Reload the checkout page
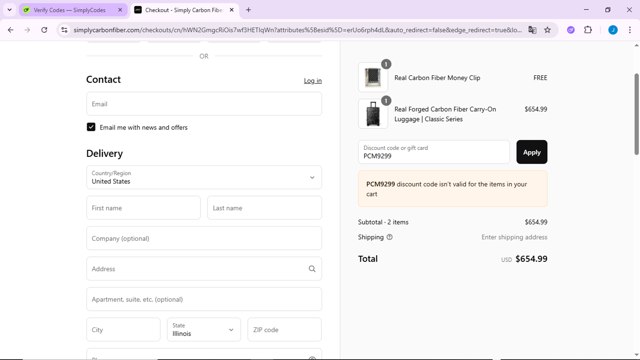 (x=44, y=30)
